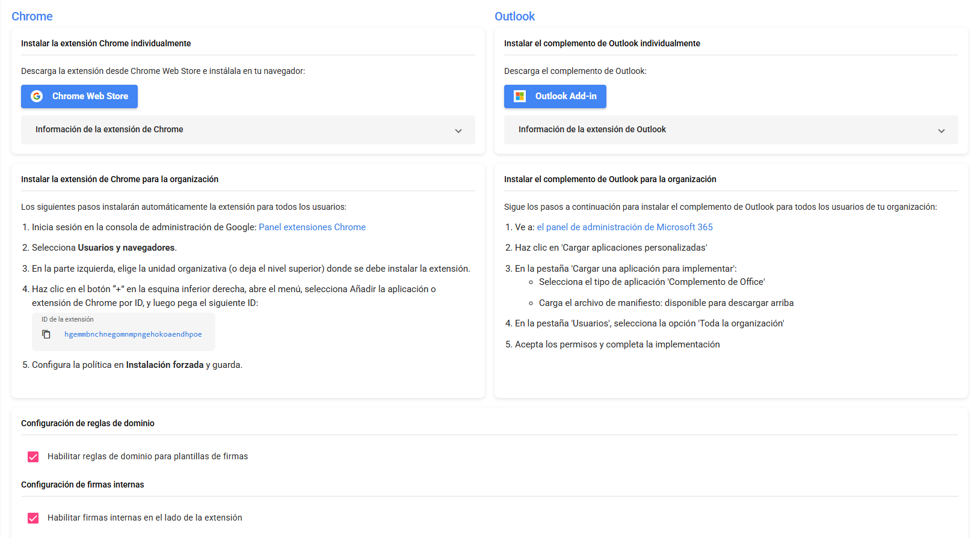Click step 'Haz clic en Cargar aplicaciones personalizadas'

click(x=611, y=248)
